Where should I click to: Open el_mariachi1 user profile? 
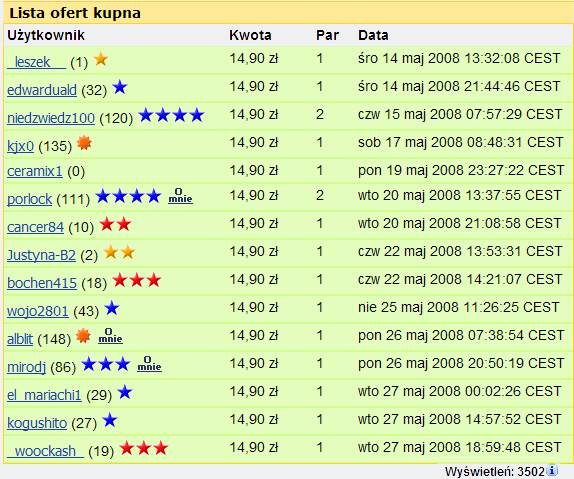tap(44, 395)
